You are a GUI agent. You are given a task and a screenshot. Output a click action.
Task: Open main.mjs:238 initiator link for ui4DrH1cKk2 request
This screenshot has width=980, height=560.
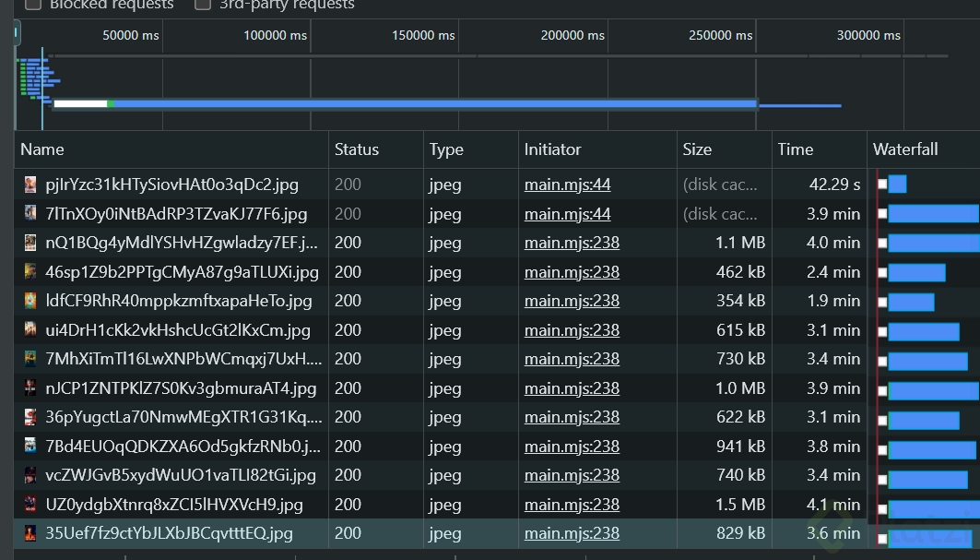(572, 330)
